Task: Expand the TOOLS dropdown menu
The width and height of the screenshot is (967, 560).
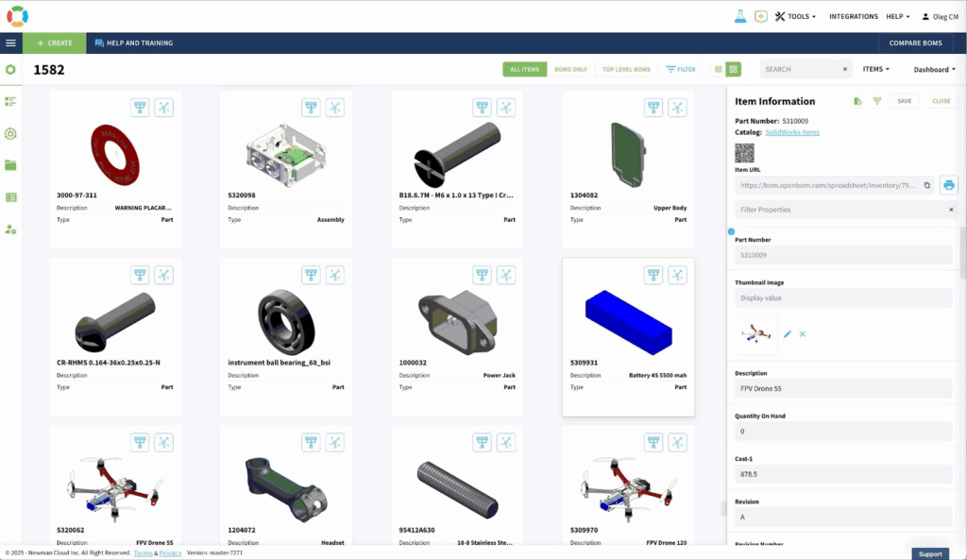Action: [795, 16]
